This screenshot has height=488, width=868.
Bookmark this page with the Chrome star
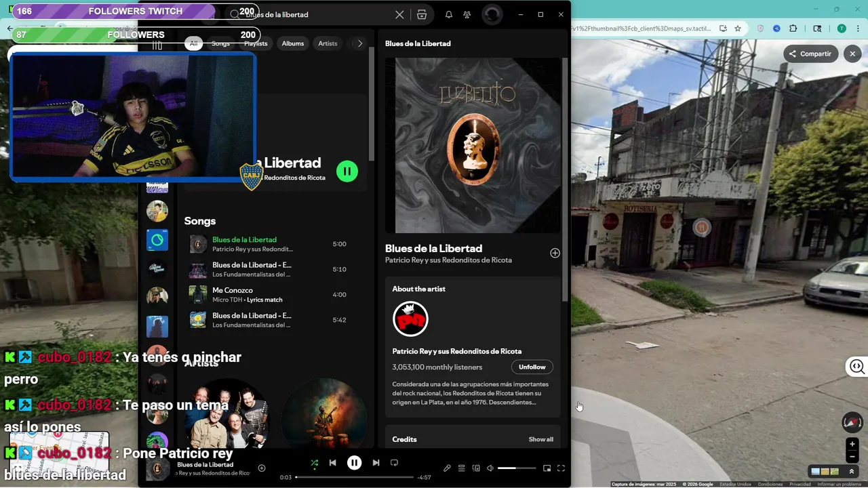(x=738, y=28)
